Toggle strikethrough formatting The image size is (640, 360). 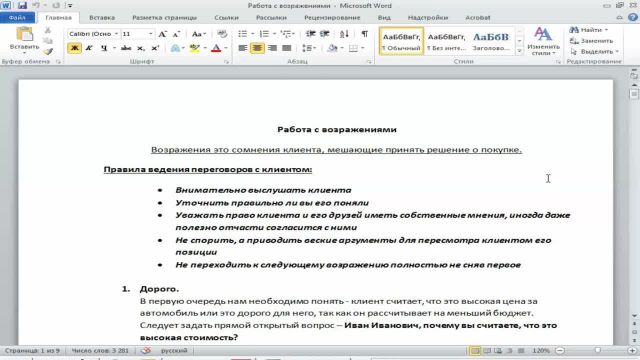(x=126, y=48)
